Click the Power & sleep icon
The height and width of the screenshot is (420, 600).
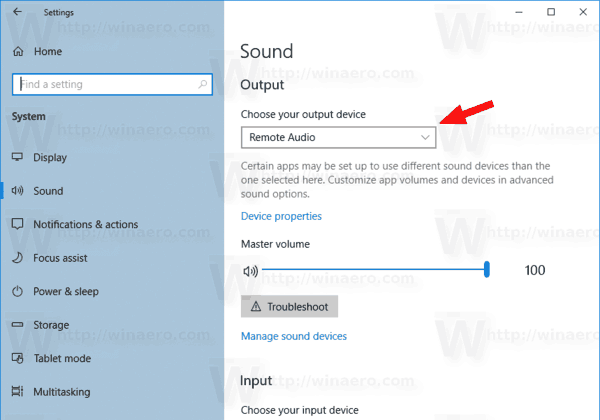pyautogui.click(x=17, y=291)
